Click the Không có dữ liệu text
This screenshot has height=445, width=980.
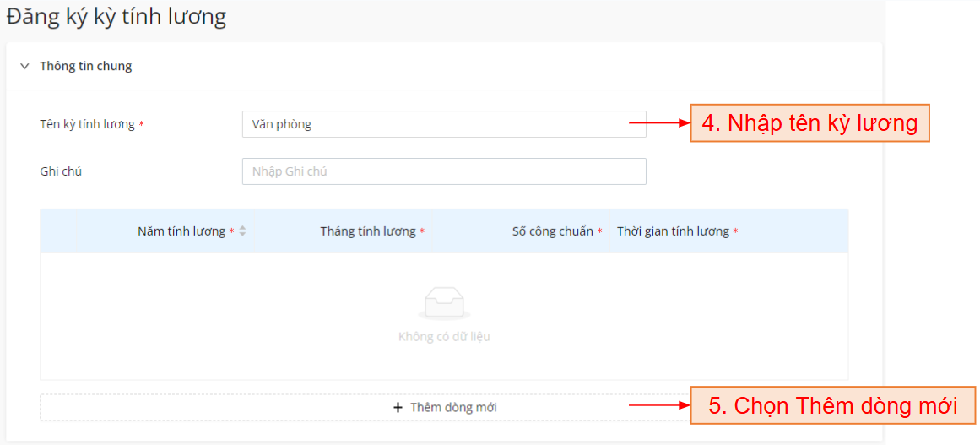(x=444, y=337)
